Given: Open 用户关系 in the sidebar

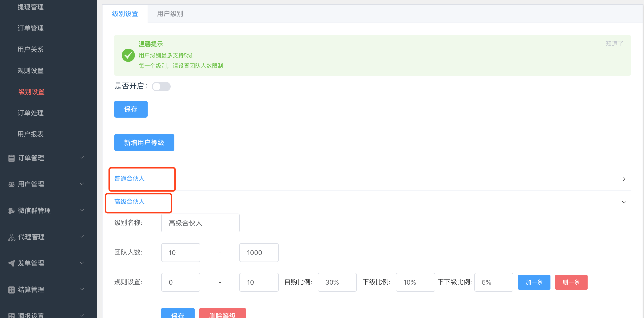Looking at the screenshot, I should 31,50.
